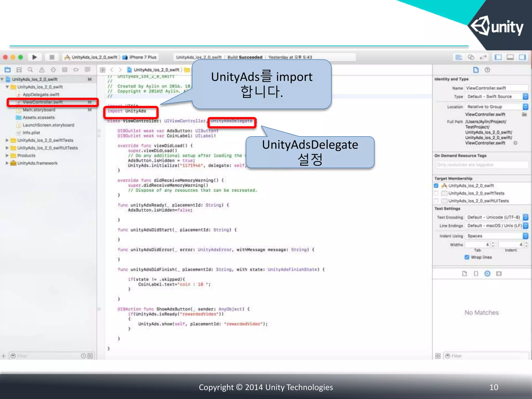Switch to the Assistant editor
This screenshot has width=532, height=399.
471,57
